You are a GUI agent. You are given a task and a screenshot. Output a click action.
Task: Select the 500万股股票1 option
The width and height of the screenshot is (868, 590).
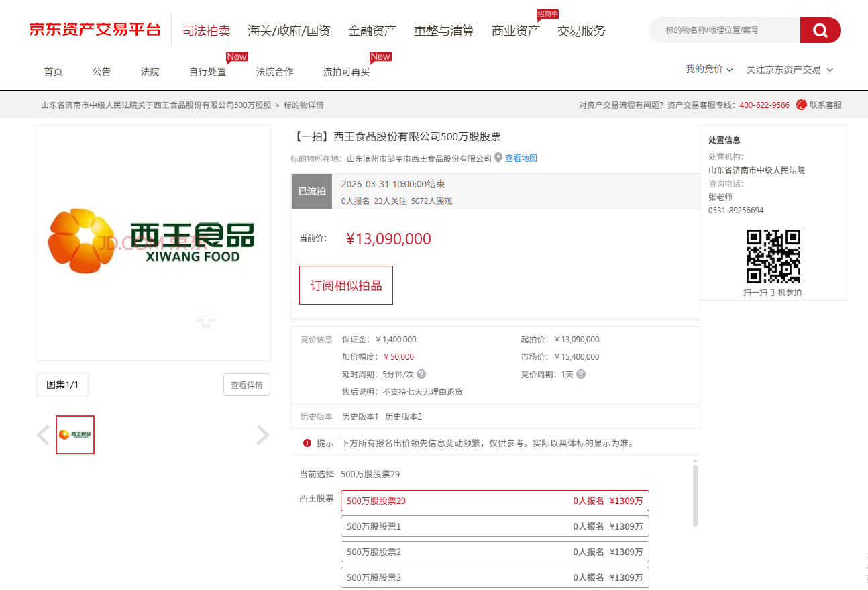(x=494, y=526)
